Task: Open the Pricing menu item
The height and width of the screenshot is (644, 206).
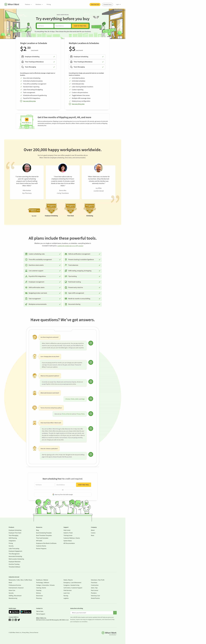Action: (49, 5)
